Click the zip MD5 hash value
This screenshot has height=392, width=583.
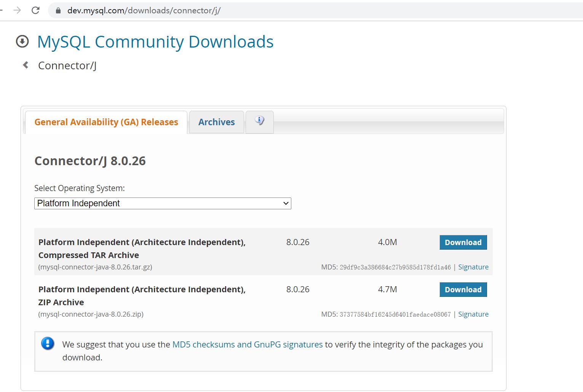pyautogui.click(x=395, y=314)
